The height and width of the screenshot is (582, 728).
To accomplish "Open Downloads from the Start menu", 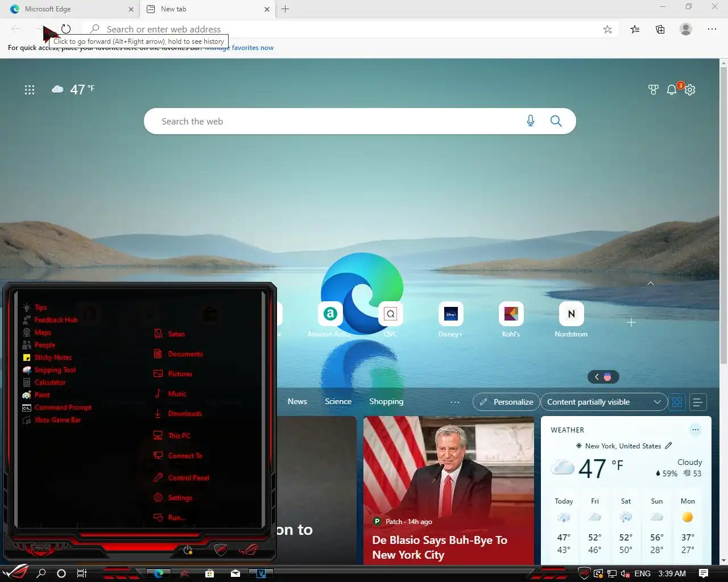I will click(177, 414).
